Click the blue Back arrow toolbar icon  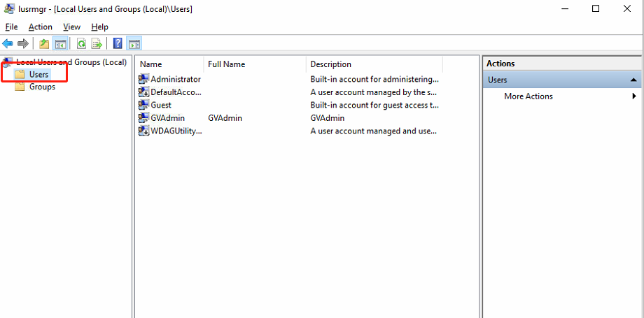tap(8, 43)
